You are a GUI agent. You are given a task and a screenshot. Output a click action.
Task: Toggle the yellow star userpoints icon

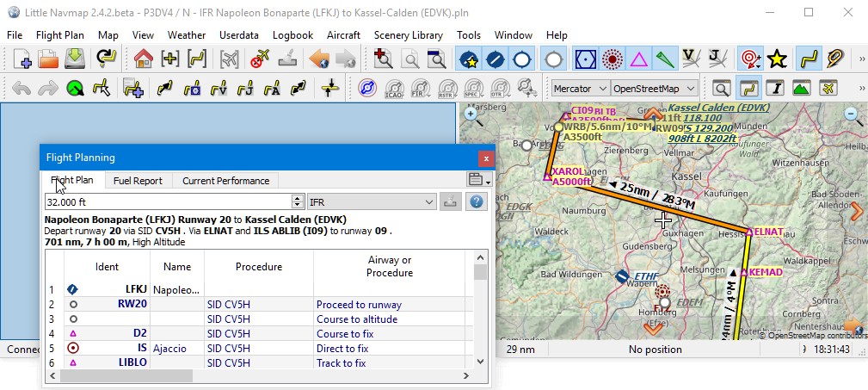[x=777, y=59]
